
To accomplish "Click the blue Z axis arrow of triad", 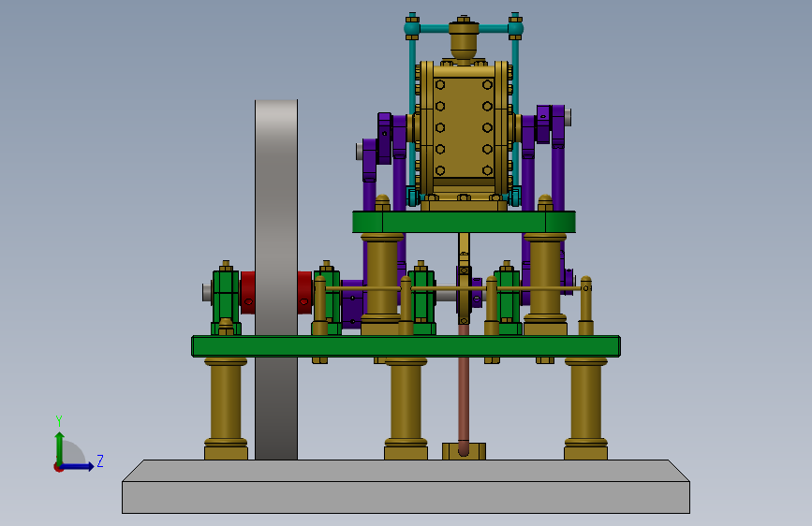I will coord(78,466).
